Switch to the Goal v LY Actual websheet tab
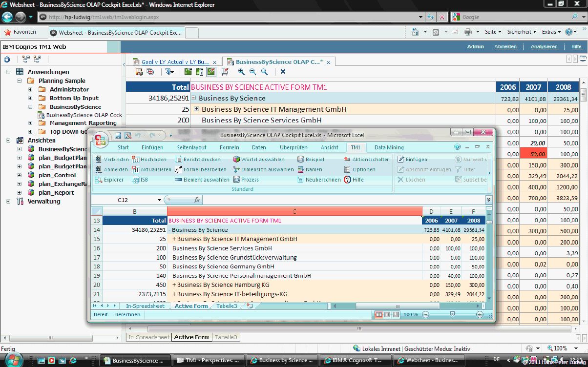 click(175, 62)
